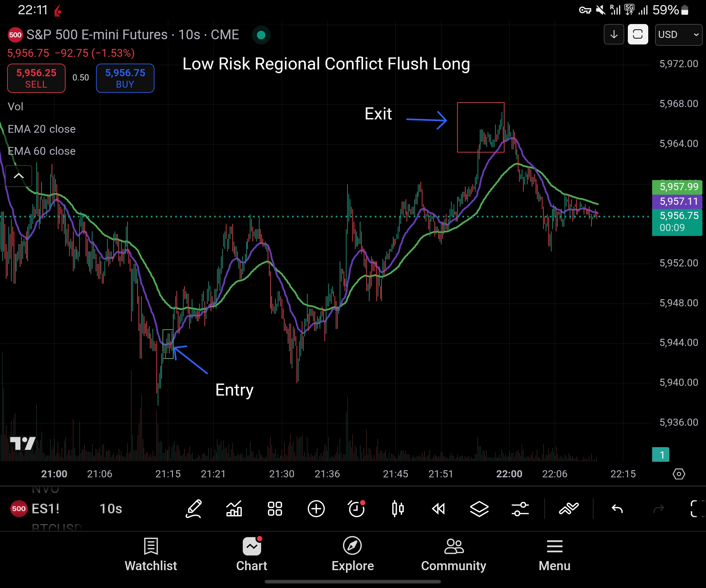The width and height of the screenshot is (706, 588).
Task: Change candlestick chart type icon
Action: 398,508
